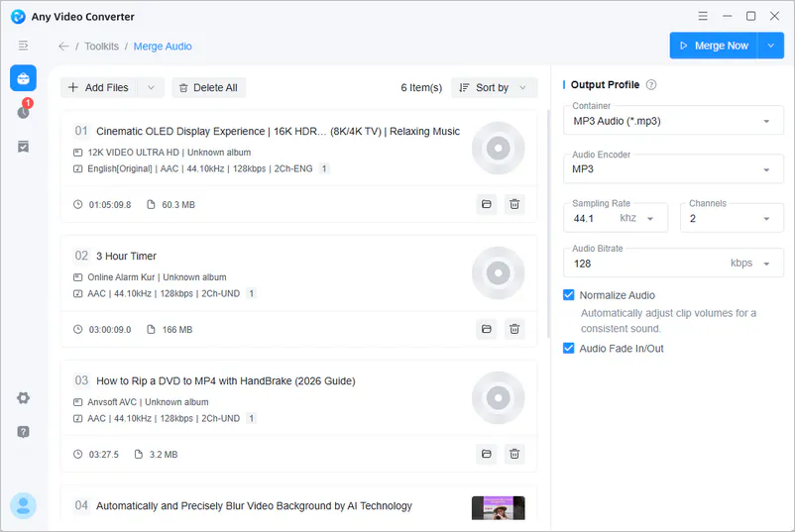795x532 pixels.
Task: Click disc artwork of Cinematic OLED item
Action: pyautogui.click(x=499, y=148)
